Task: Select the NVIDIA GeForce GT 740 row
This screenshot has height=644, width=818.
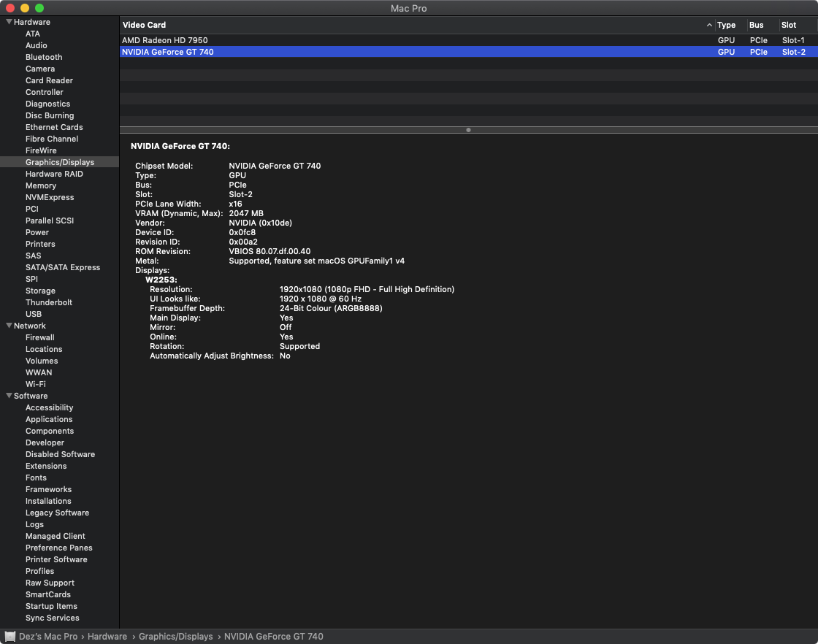Action: [x=468, y=52]
